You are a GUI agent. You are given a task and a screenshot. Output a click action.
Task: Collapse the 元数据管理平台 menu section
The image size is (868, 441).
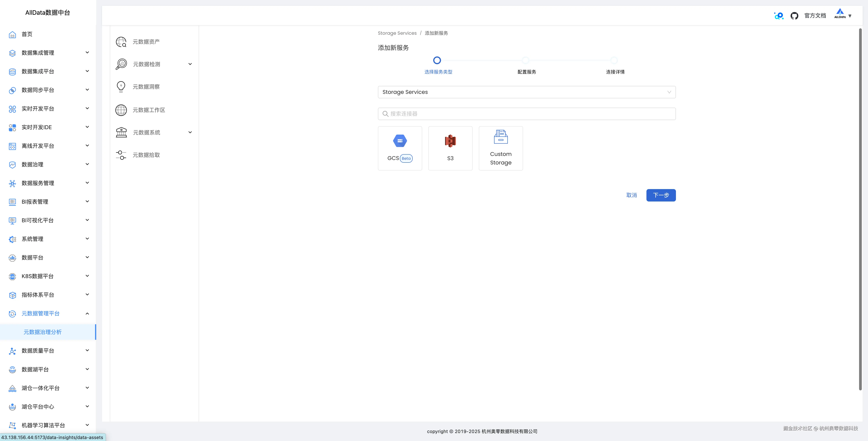click(87, 313)
